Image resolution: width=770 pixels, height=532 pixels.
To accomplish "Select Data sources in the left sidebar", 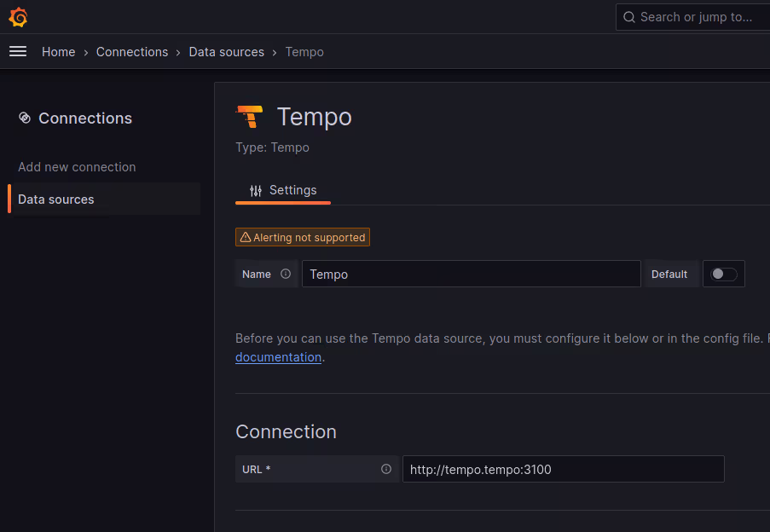I will point(56,199).
